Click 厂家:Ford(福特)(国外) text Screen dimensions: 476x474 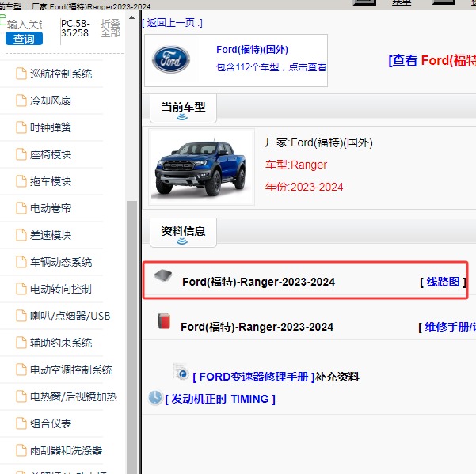point(318,142)
